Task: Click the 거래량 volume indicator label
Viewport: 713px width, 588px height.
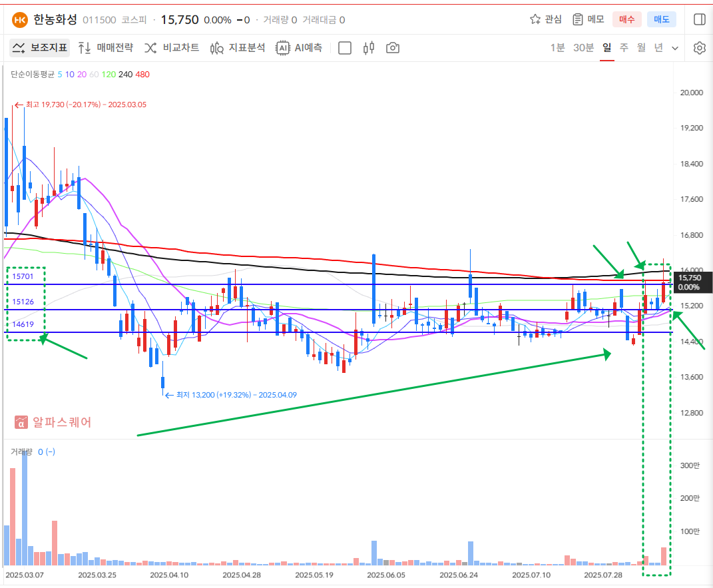Action: [21, 452]
